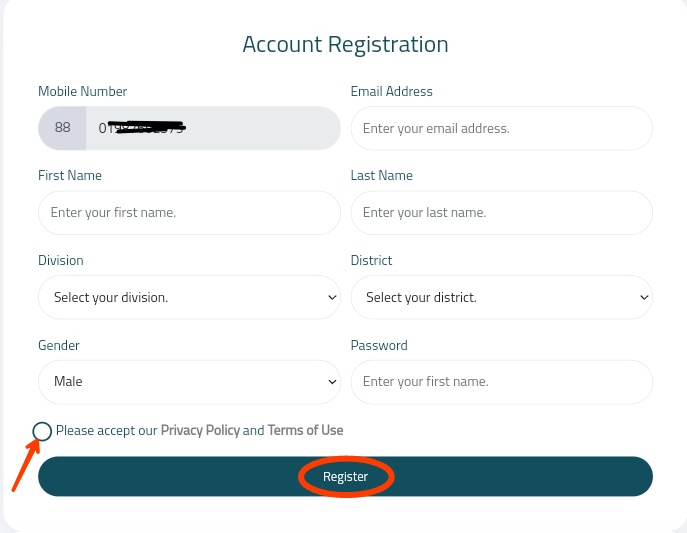Click the Last Name label
The image size is (687, 533).
click(x=382, y=176)
